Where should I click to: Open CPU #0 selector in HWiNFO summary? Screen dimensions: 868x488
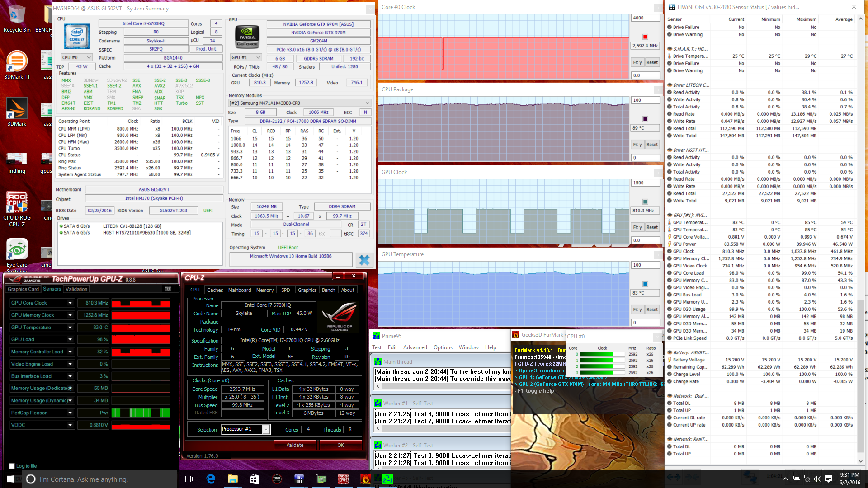pos(77,57)
